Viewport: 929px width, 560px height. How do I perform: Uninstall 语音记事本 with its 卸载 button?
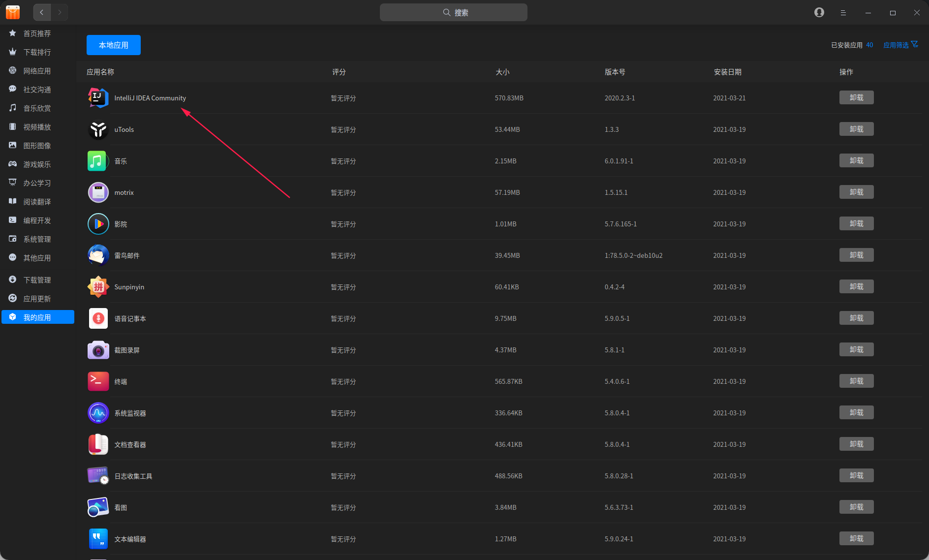(857, 318)
